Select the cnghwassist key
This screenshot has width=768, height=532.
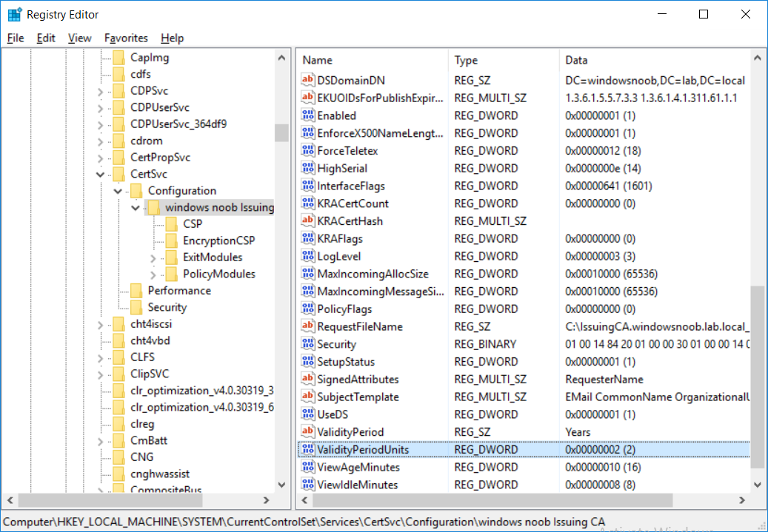click(160, 474)
